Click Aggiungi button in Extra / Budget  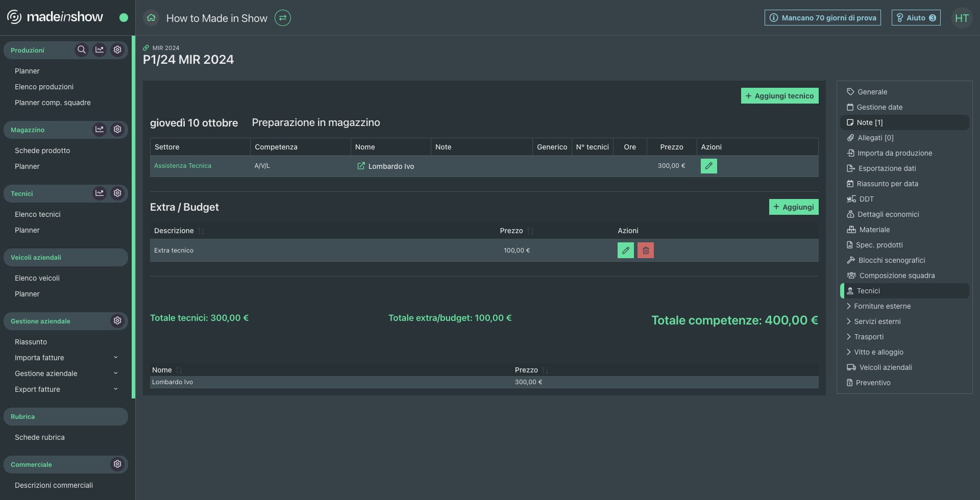[x=794, y=207]
